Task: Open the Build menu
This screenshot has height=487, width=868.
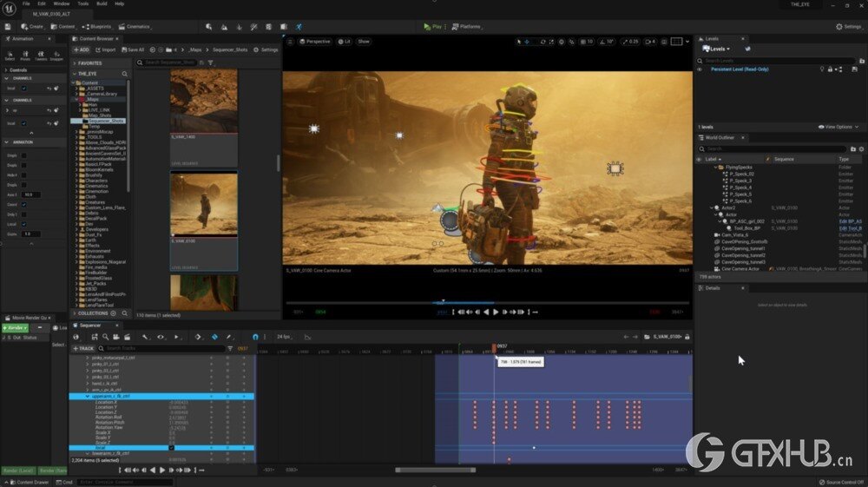Action: point(102,3)
